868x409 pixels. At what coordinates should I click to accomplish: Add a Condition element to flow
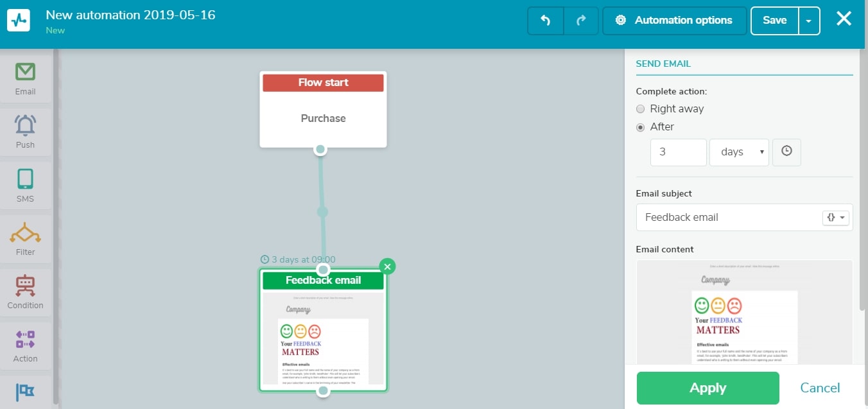pyautogui.click(x=26, y=292)
